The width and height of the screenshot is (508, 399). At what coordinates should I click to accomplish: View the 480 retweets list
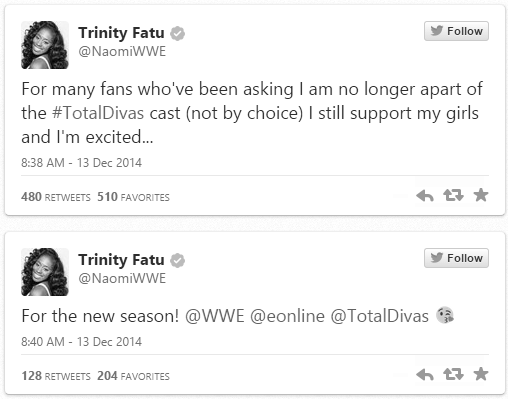click(x=56, y=197)
